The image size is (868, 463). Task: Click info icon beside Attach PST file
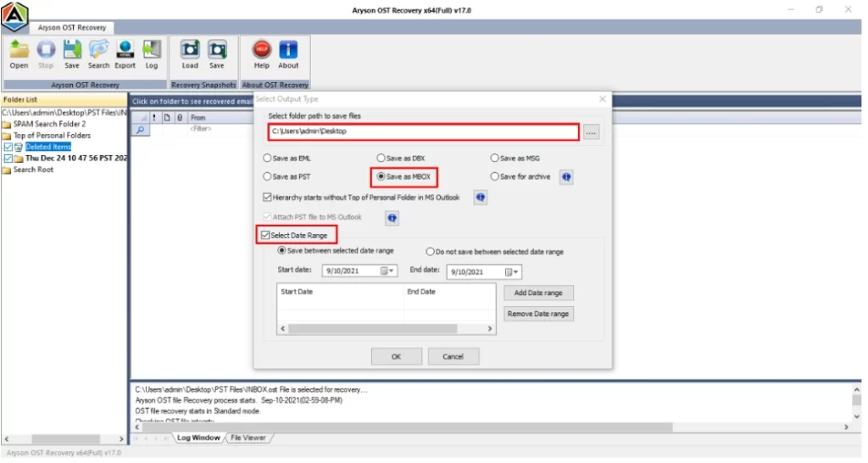392,218
